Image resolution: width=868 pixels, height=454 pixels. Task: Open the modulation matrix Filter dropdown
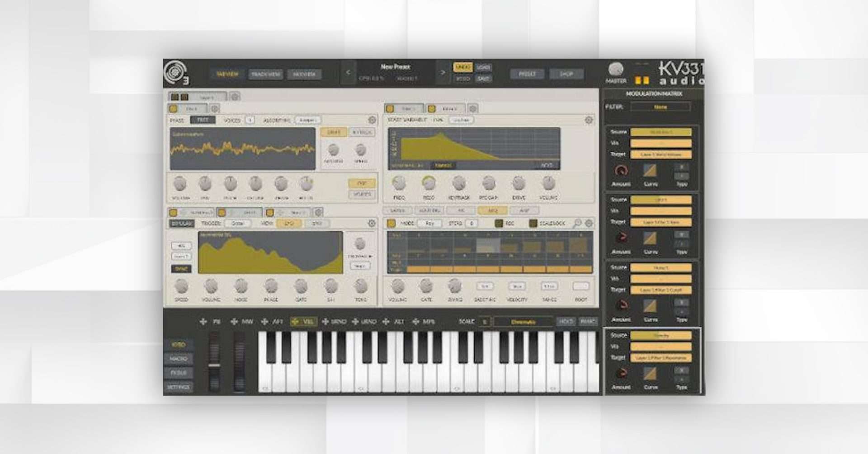pyautogui.click(x=660, y=107)
